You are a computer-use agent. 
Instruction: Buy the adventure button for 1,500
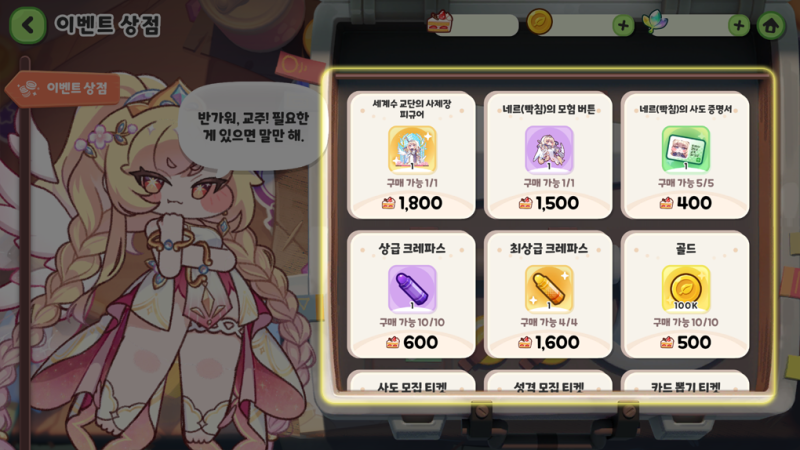(548, 203)
